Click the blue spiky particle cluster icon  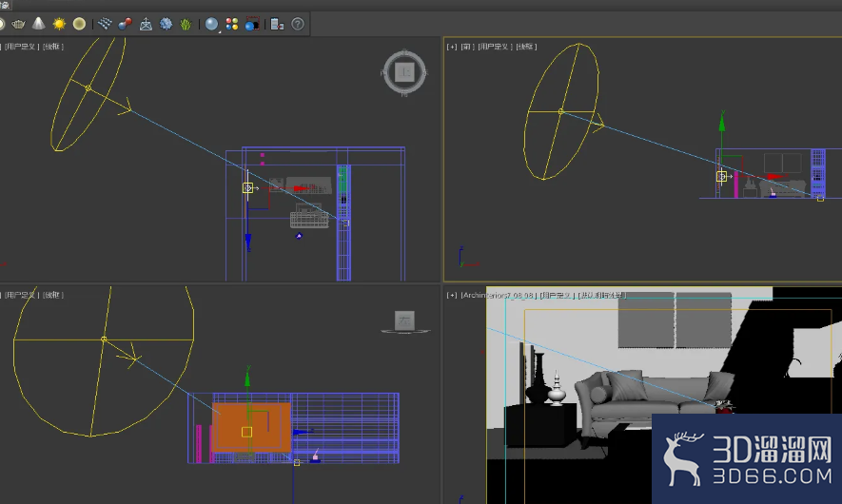(x=166, y=24)
